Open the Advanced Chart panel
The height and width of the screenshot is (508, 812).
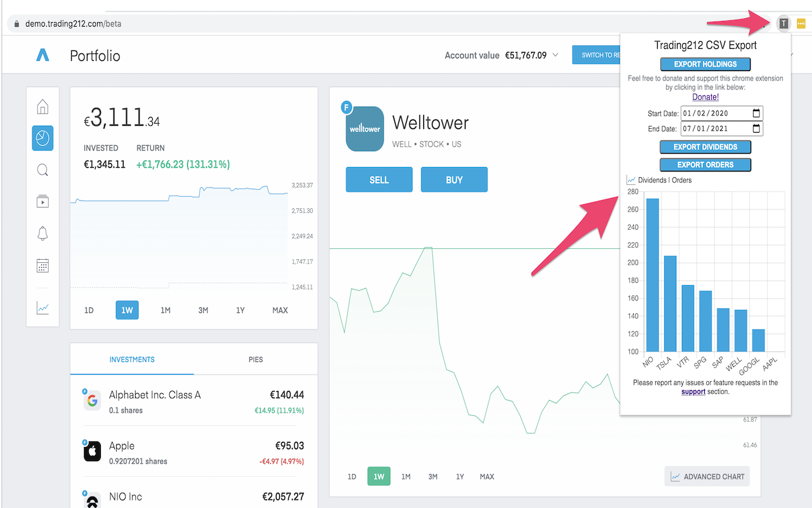(x=707, y=476)
